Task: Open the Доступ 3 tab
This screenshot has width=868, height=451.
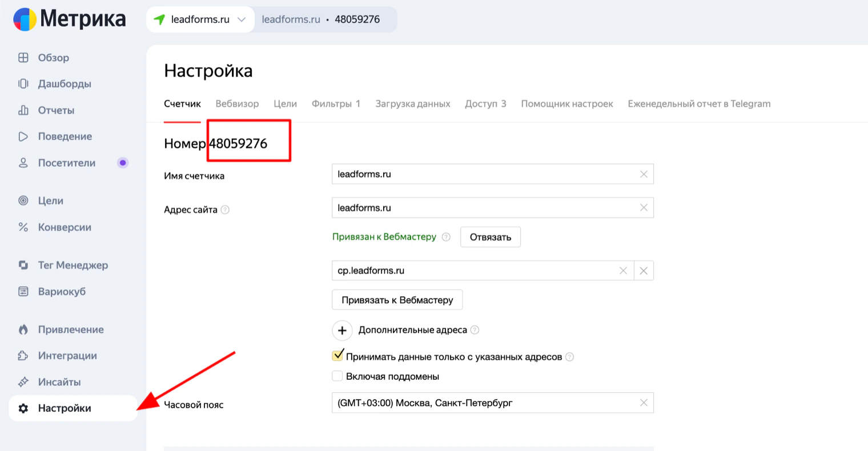Action: (485, 104)
